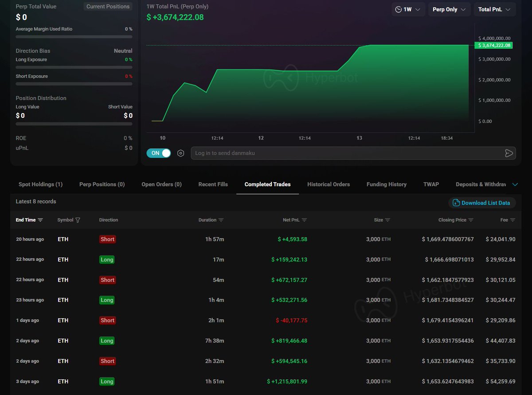
Task: Click the Fee sort icon
Action: [x=512, y=220]
